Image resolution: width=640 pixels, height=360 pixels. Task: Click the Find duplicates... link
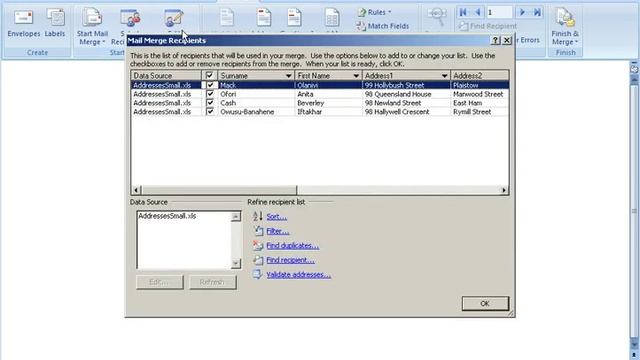tap(293, 246)
